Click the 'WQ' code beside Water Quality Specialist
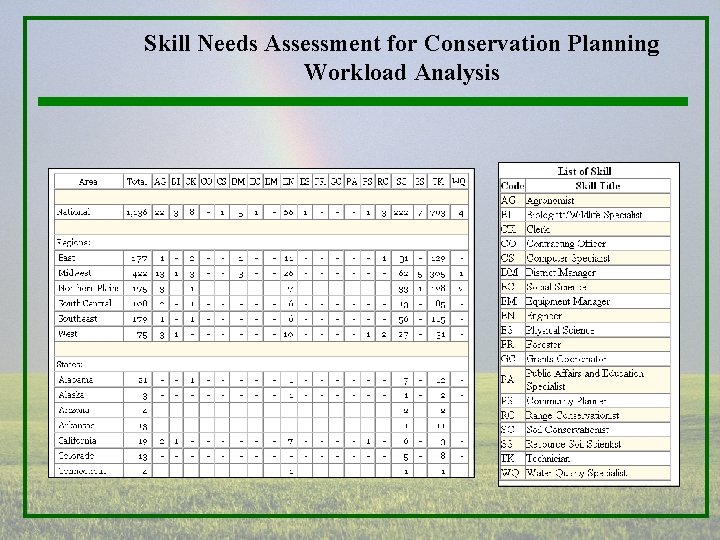720x540 pixels. 510,472
